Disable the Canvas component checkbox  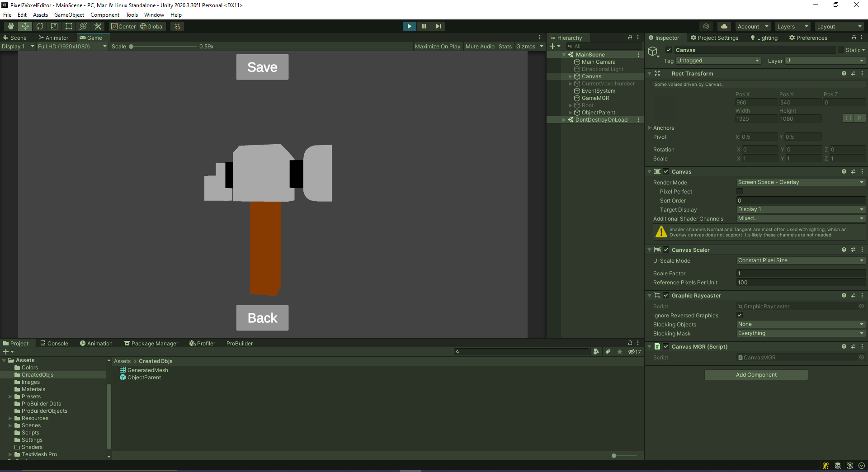pos(666,172)
